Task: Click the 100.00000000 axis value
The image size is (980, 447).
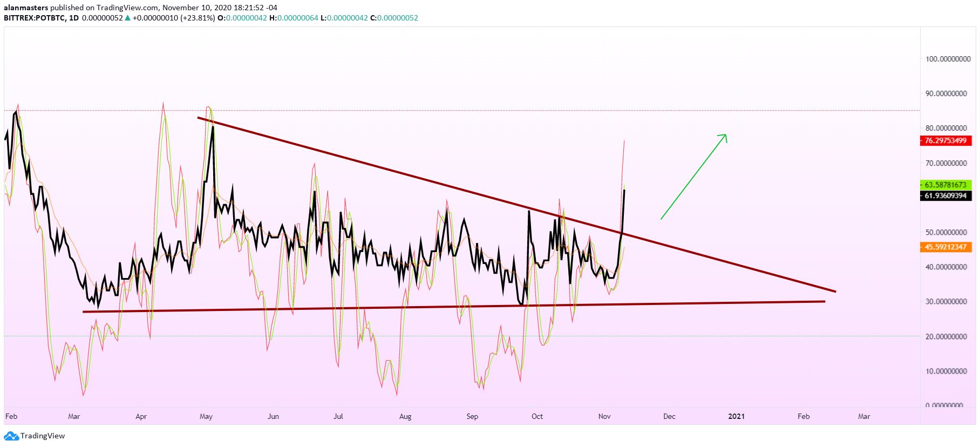Action: [948, 59]
